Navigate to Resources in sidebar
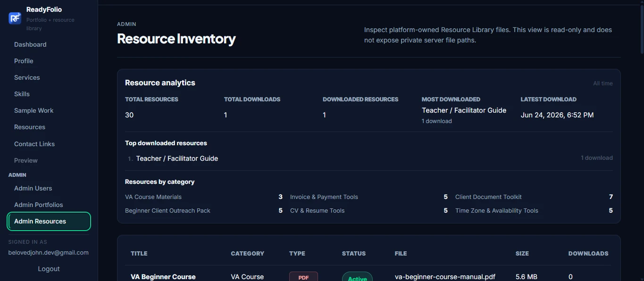The image size is (644, 281). tap(30, 127)
